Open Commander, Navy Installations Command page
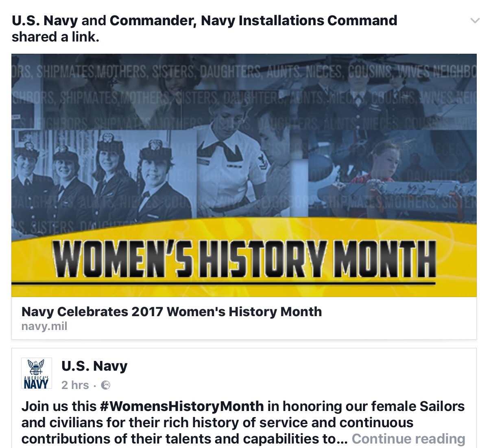The height and width of the screenshot is (448, 480). [x=253, y=20]
